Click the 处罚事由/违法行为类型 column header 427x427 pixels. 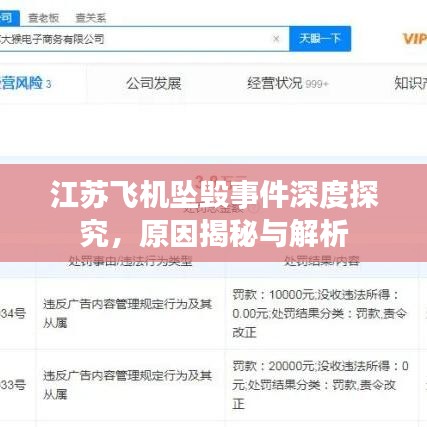pyautogui.click(x=130, y=261)
